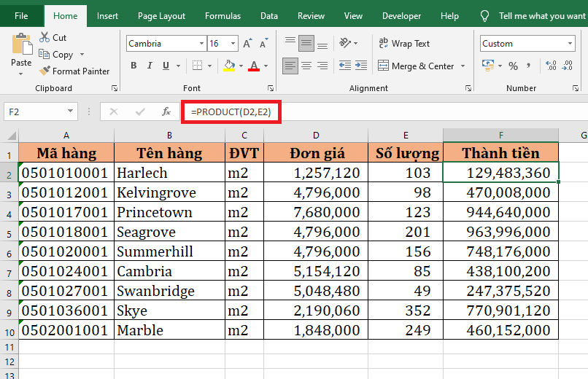
Task: Click the text Orientation icon
Action: pos(345,43)
